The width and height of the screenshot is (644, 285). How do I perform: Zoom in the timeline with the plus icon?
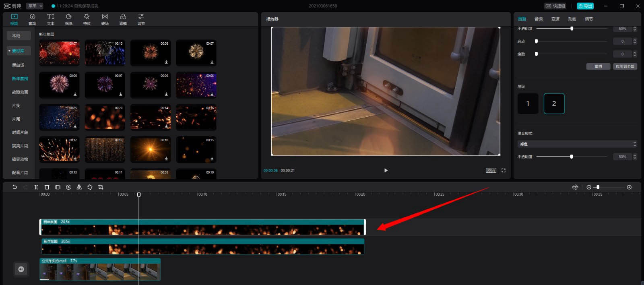[629, 187]
